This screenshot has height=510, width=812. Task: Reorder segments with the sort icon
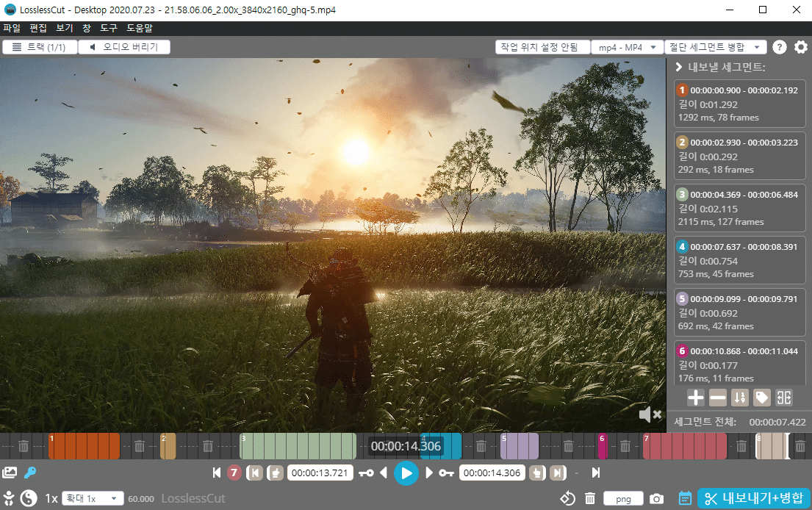pyautogui.click(x=739, y=398)
